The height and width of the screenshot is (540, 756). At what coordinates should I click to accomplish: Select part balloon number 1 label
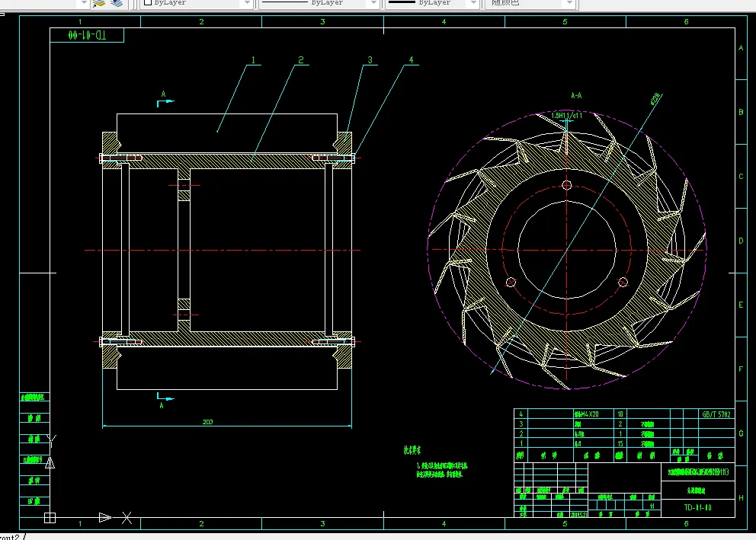[253, 59]
